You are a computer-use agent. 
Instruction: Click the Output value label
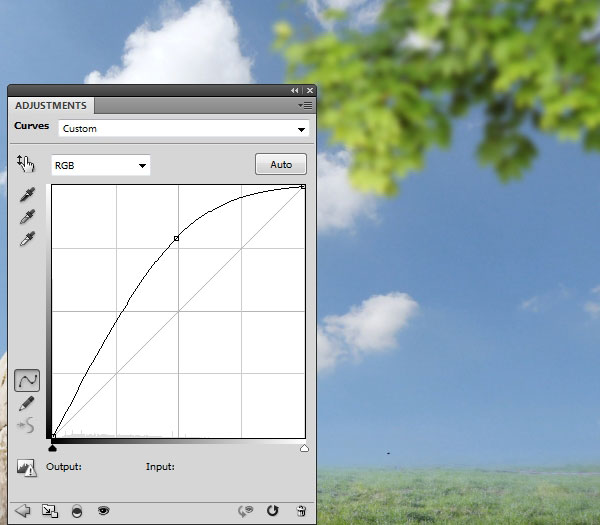click(64, 467)
